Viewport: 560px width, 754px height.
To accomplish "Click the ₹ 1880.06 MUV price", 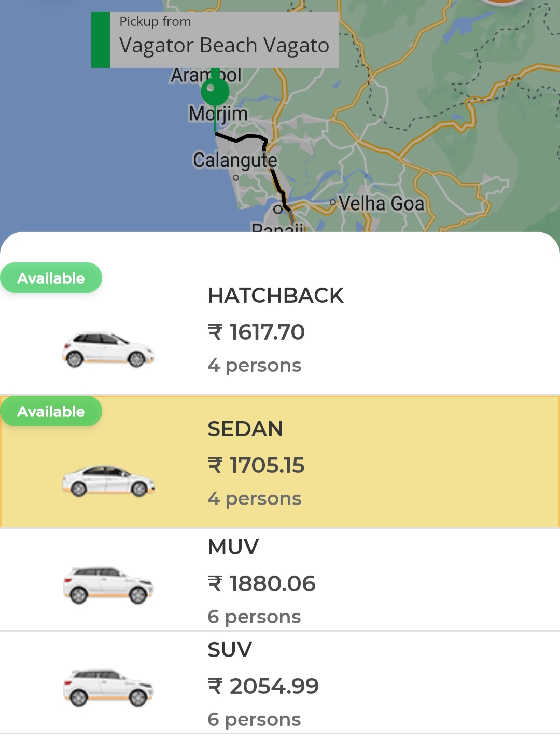I will click(x=261, y=583).
